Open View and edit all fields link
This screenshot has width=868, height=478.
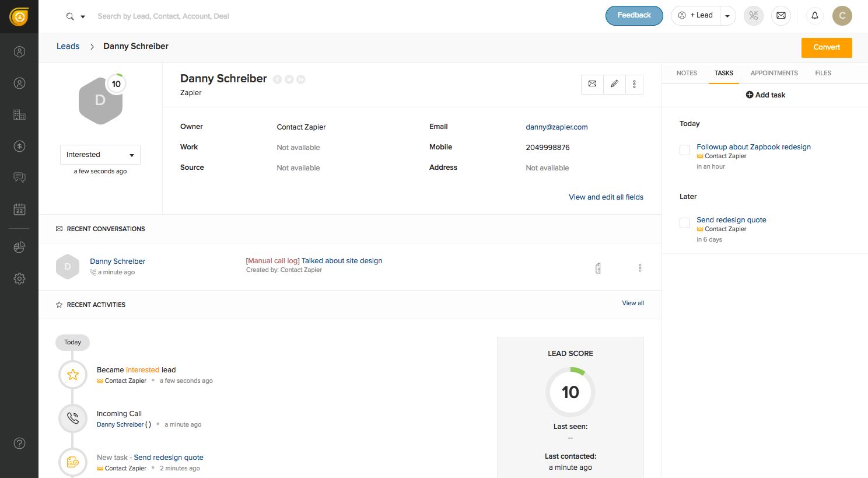click(605, 197)
